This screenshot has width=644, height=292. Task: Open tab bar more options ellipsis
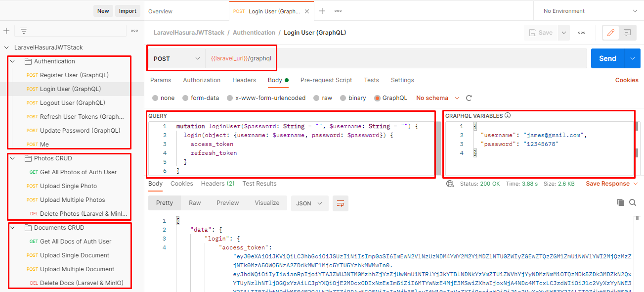point(338,11)
